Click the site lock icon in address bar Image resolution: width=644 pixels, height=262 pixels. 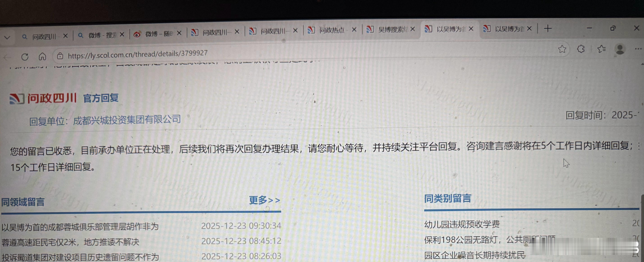point(60,56)
